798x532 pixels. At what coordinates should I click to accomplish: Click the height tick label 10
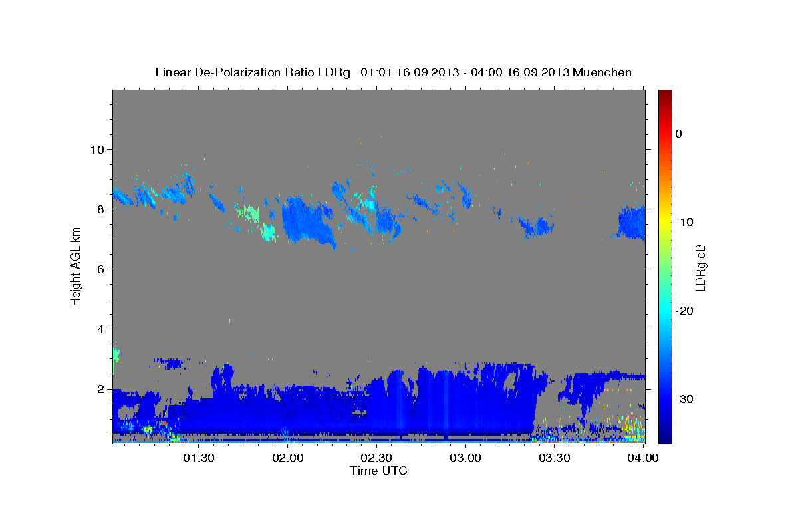coord(99,149)
